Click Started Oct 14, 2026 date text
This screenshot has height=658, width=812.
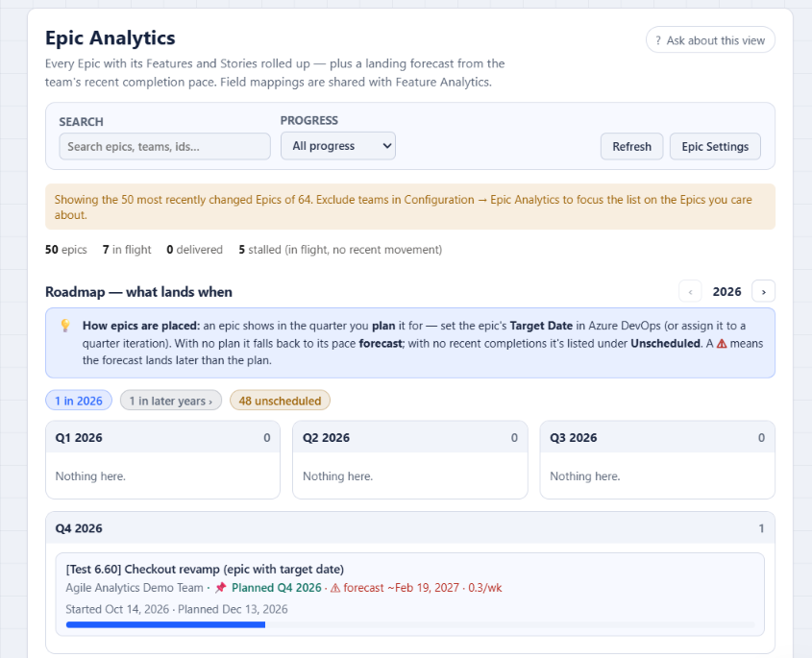[117, 609]
